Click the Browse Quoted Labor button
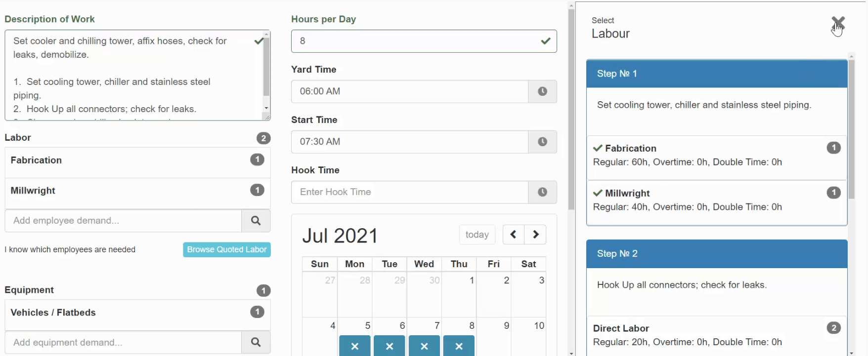The image size is (868, 356). (226, 250)
